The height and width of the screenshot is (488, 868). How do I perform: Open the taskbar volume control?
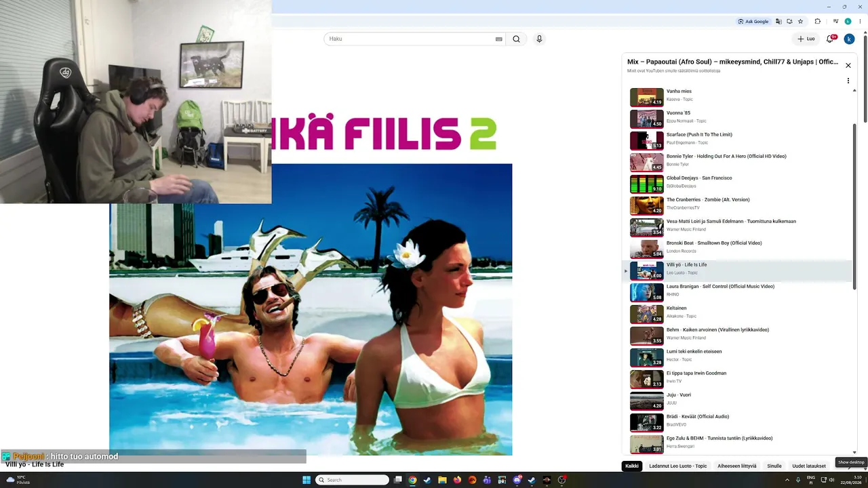click(x=832, y=480)
